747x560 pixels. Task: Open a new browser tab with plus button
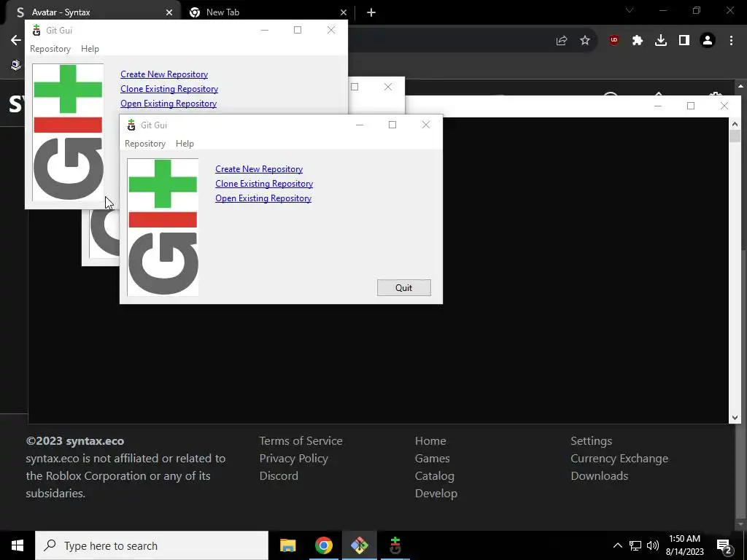pos(371,12)
